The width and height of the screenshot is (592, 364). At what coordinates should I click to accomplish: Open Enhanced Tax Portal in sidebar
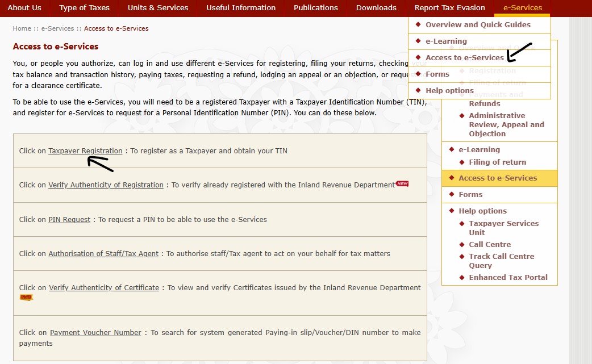coord(508,277)
